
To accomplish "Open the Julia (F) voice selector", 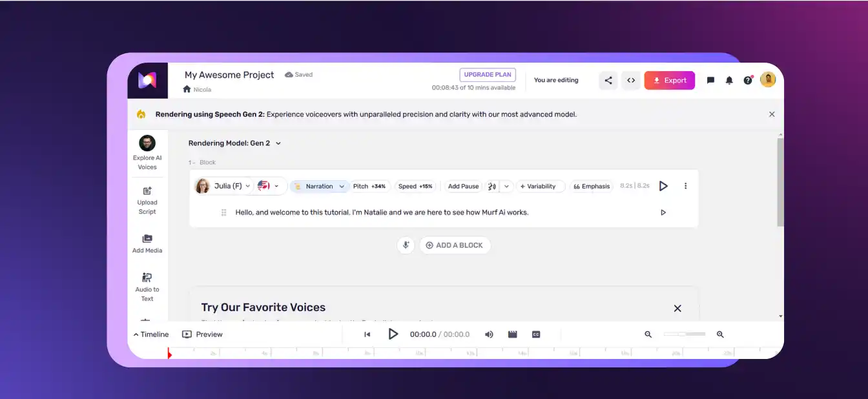I will click(x=222, y=186).
